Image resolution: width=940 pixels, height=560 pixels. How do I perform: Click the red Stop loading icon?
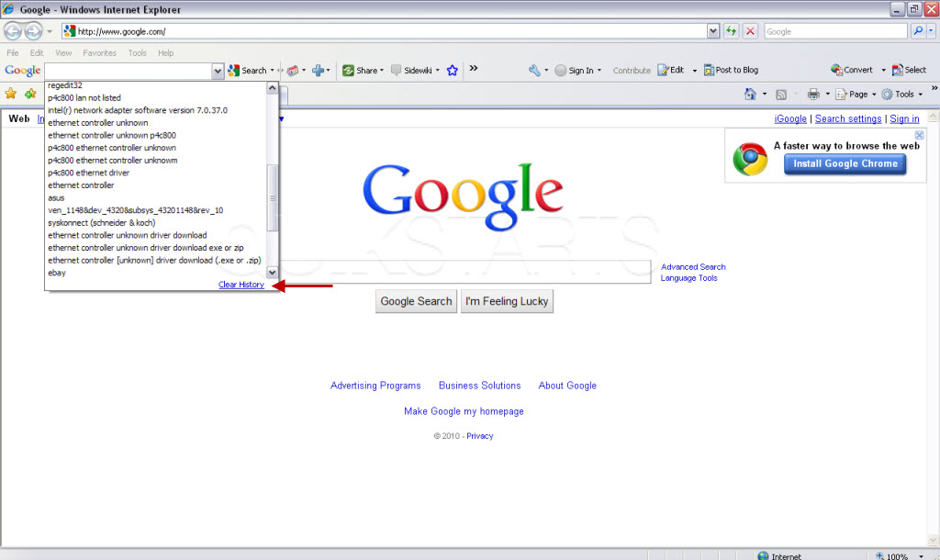click(750, 31)
